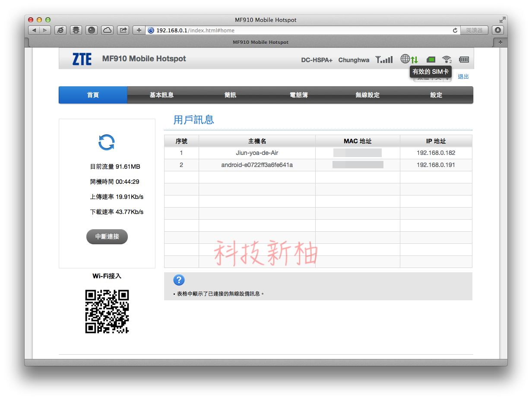Click the Wi-Fi接入 label

coord(107,276)
